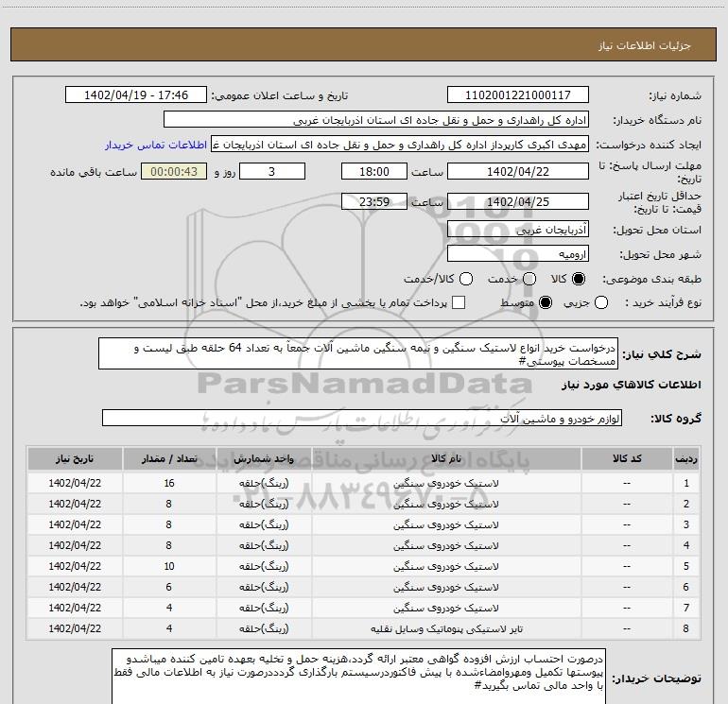Click the validity time field 23:59
Screen dimensions: 728x704
(374, 202)
